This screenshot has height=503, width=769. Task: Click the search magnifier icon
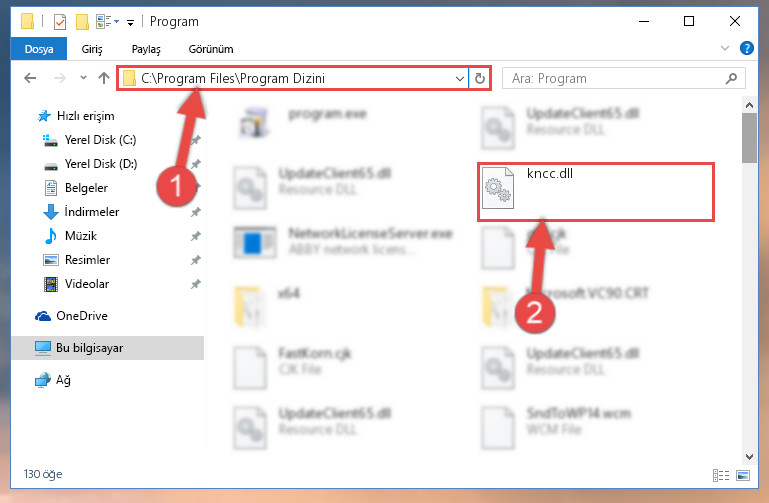coord(731,78)
